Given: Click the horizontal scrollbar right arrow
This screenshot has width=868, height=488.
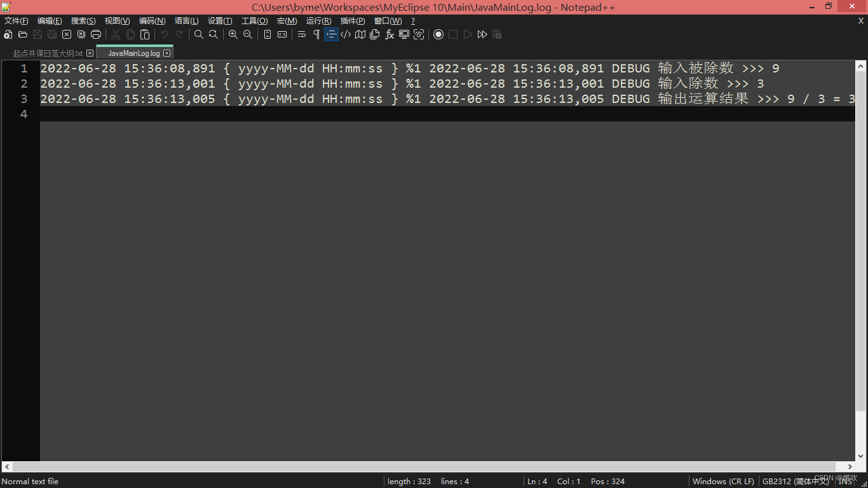Looking at the screenshot, I should [x=850, y=466].
